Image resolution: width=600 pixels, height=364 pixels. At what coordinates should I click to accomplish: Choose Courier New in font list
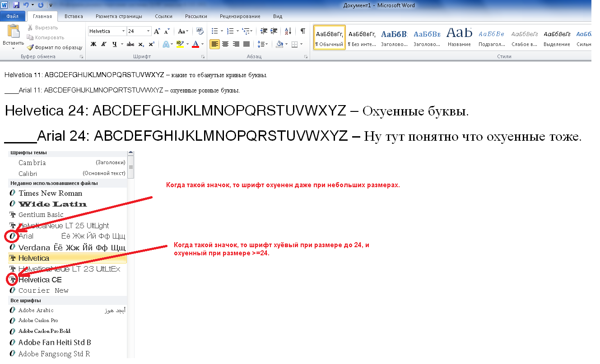68,290
